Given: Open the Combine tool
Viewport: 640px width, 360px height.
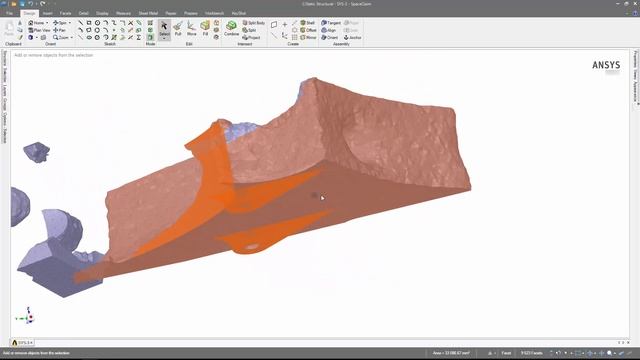Looking at the screenshot, I should [231, 29].
